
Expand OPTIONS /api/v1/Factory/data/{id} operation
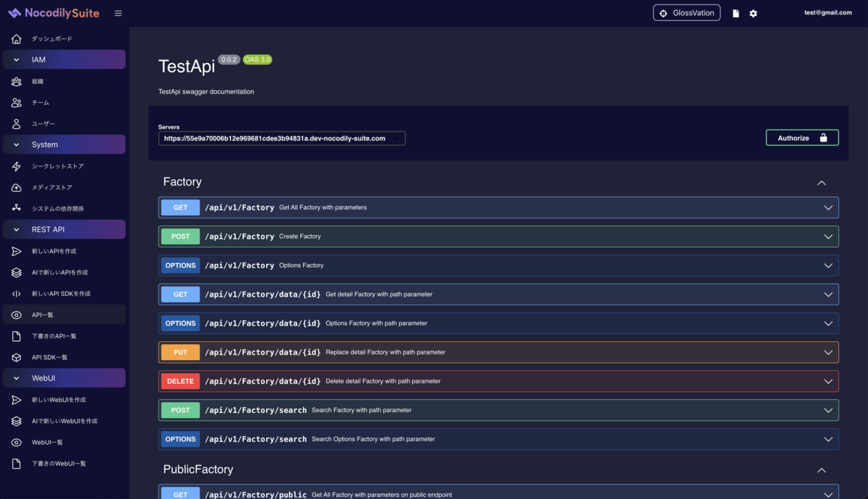(x=498, y=323)
